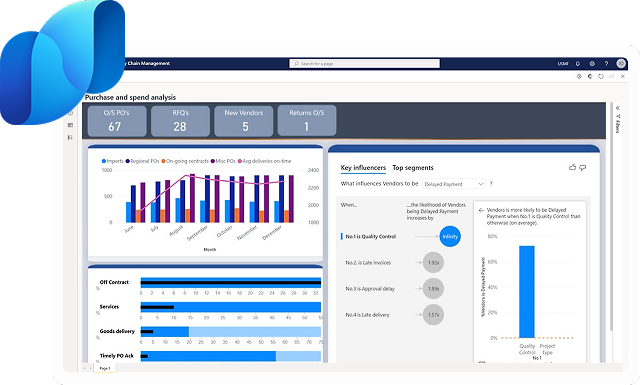Click the Timely PO Ack bullet bar
The height and width of the screenshot is (385, 640).
click(231, 356)
